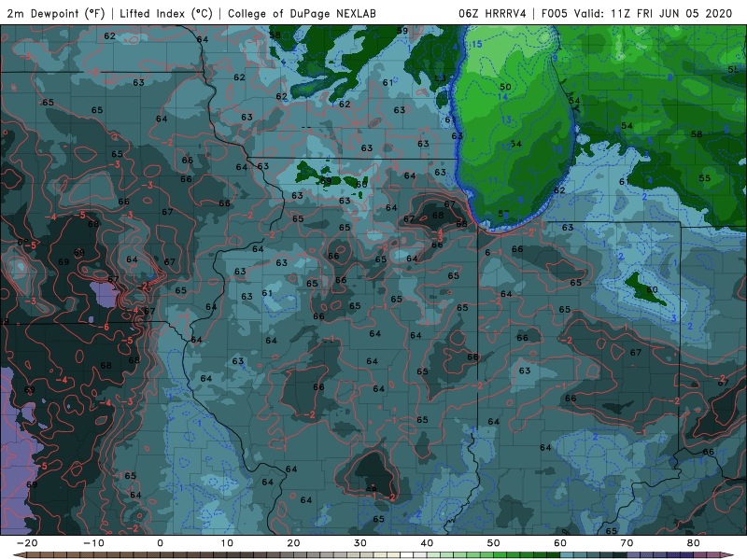Click the '2m Dewpoint (°F)' title text
Screen dimensions: 747x560
coord(56,14)
